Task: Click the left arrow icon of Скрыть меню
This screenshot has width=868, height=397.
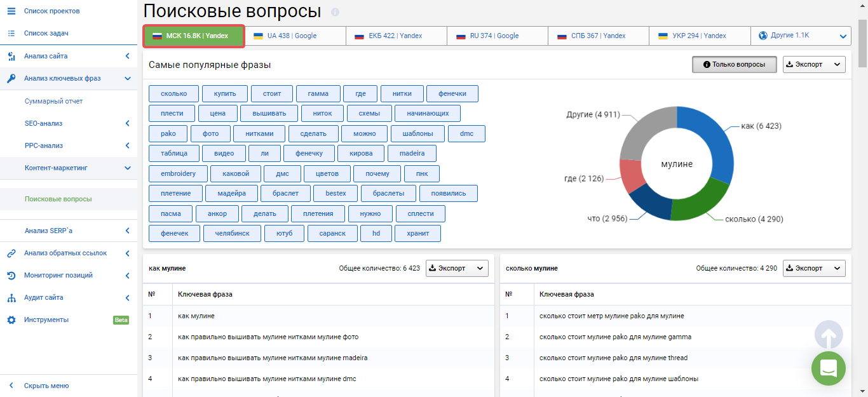Action: coord(11,386)
